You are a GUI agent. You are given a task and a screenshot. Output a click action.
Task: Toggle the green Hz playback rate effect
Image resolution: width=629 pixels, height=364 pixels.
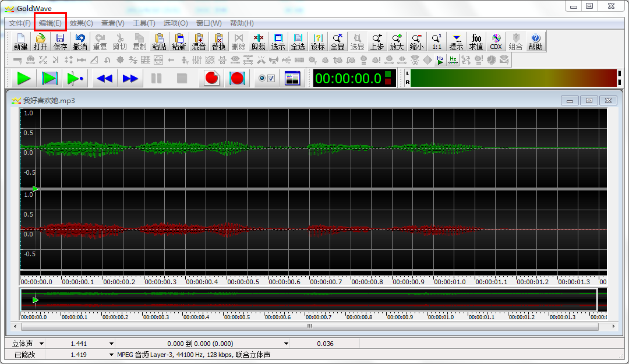pos(440,60)
